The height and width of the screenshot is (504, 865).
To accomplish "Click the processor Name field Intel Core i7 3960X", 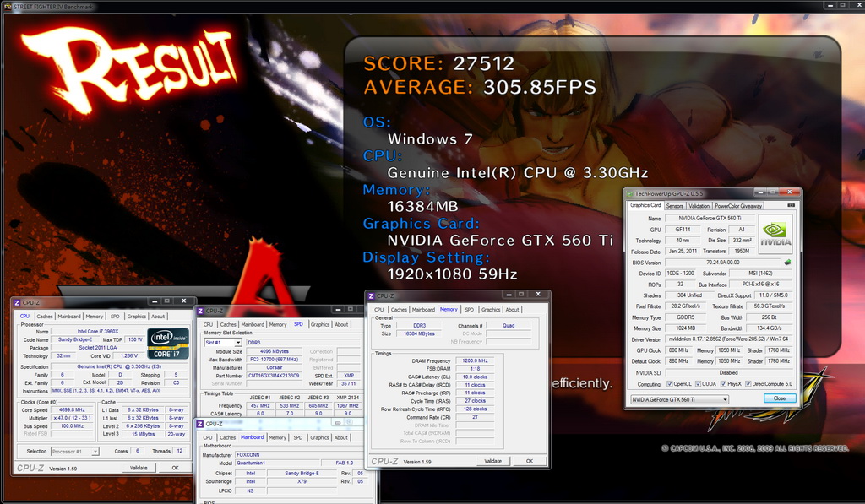I will [98, 332].
